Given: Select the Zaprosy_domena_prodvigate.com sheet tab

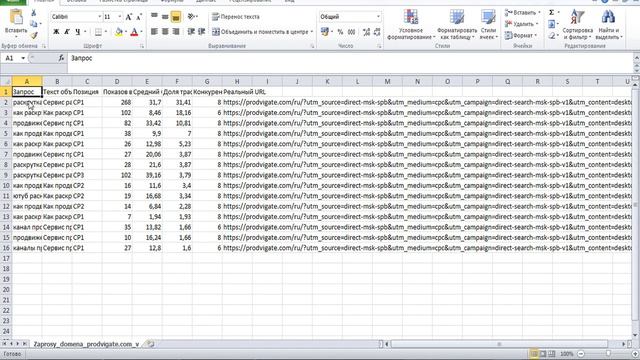Looking at the screenshot, I should click(x=86, y=344).
